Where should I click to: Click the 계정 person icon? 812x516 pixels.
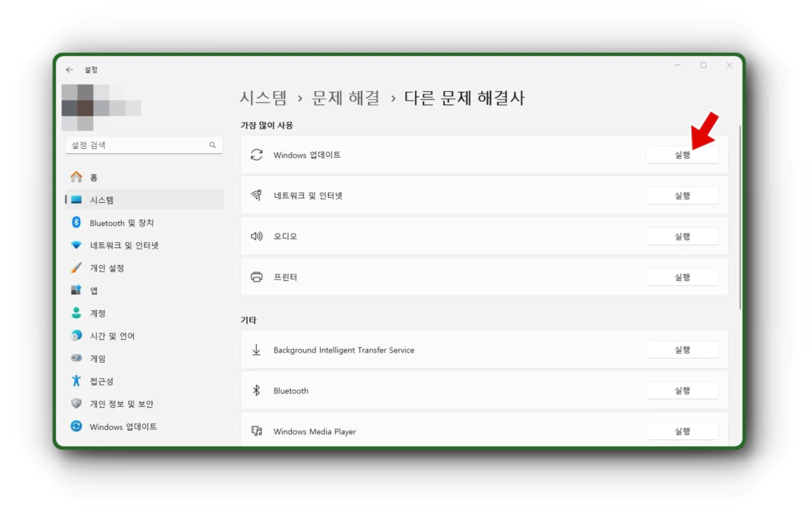tap(76, 313)
